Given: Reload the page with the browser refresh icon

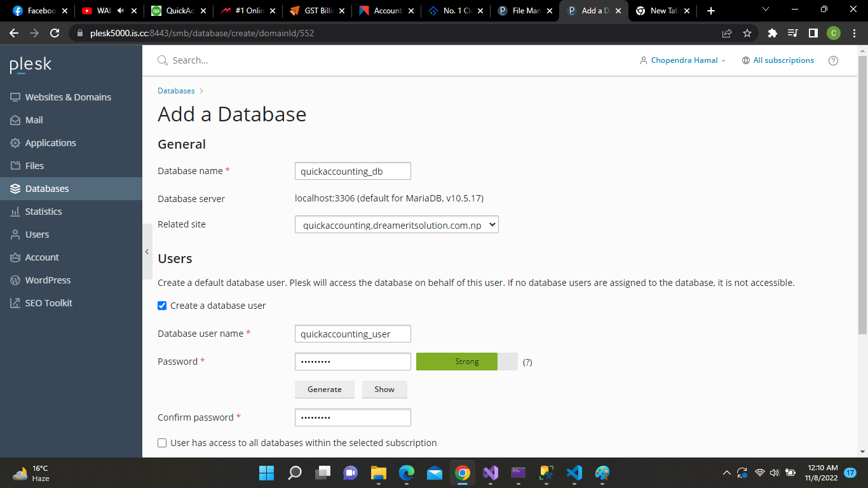Looking at the screenshot, I should coord(55,33).
